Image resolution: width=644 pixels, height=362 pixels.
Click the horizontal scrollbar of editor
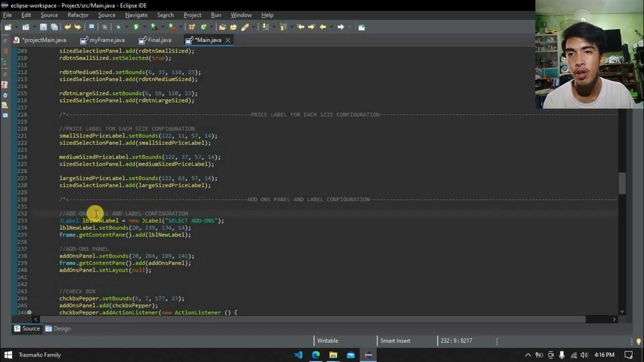coord(312,319)
